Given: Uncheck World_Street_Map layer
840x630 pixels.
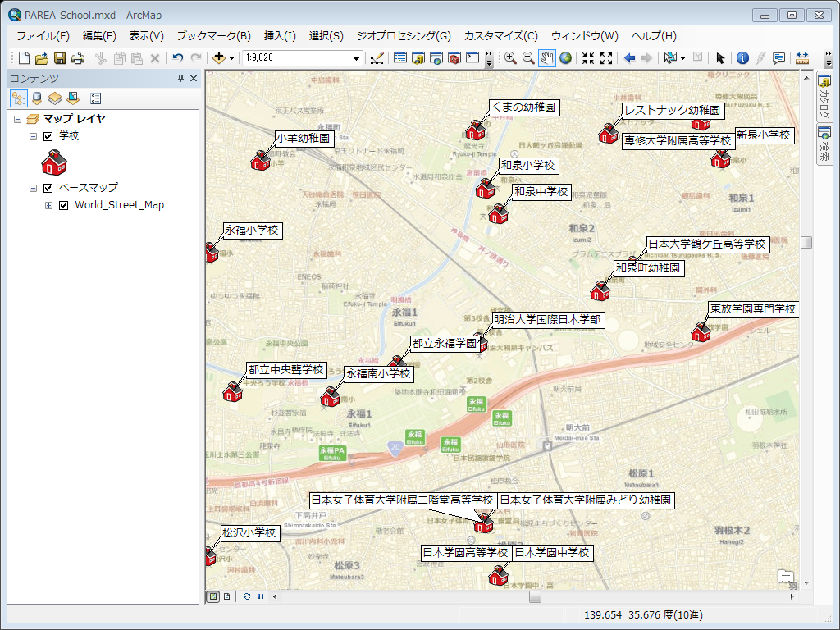Looking at the screenshot, I should (64, 205).
